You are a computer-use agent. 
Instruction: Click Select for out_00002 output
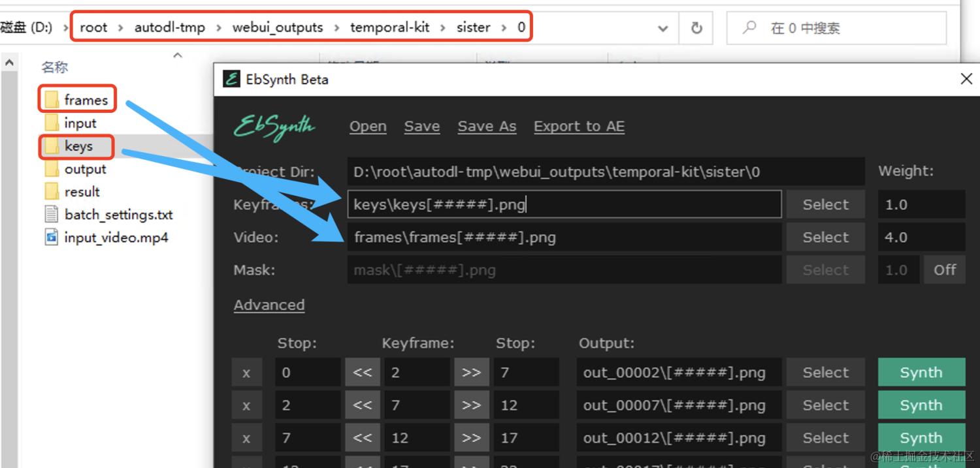point(826,373)
